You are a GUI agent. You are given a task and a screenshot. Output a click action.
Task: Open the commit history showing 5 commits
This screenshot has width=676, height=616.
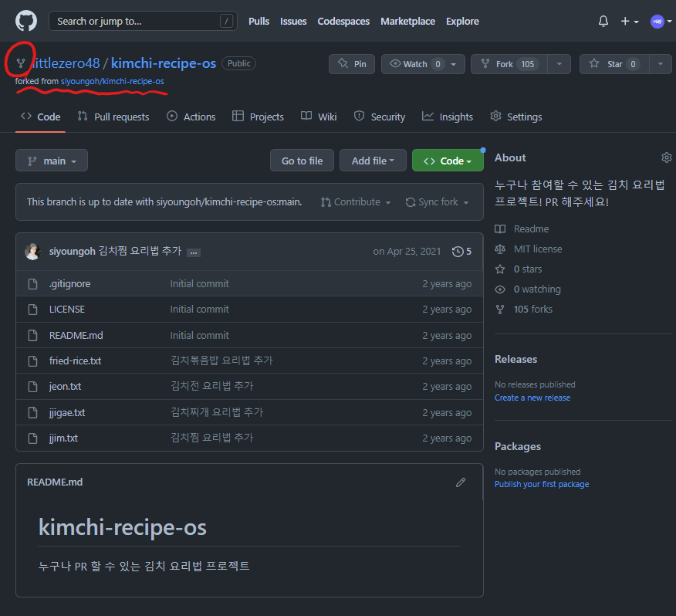(461, 252)
